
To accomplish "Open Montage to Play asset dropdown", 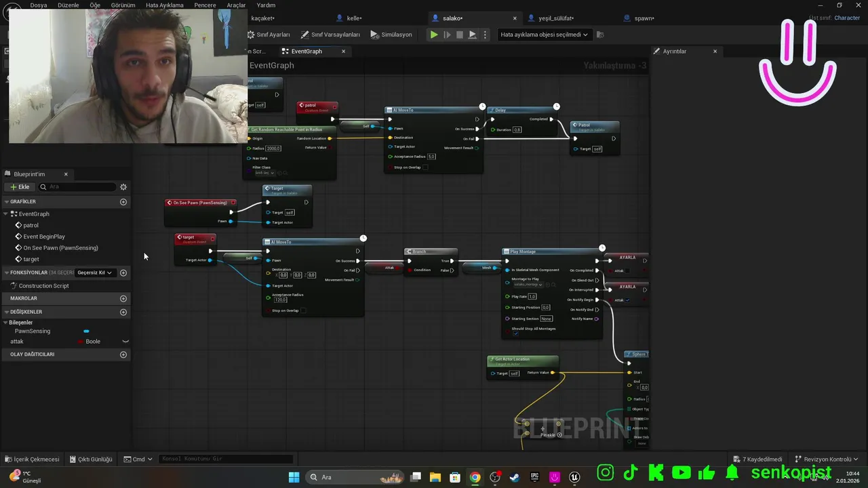I will [x=528, y=285].
